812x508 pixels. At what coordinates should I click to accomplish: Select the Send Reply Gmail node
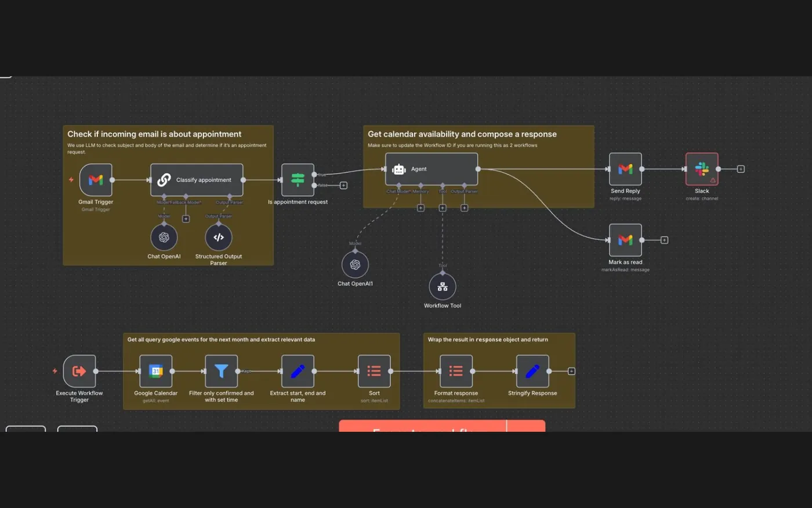point(625,169)
